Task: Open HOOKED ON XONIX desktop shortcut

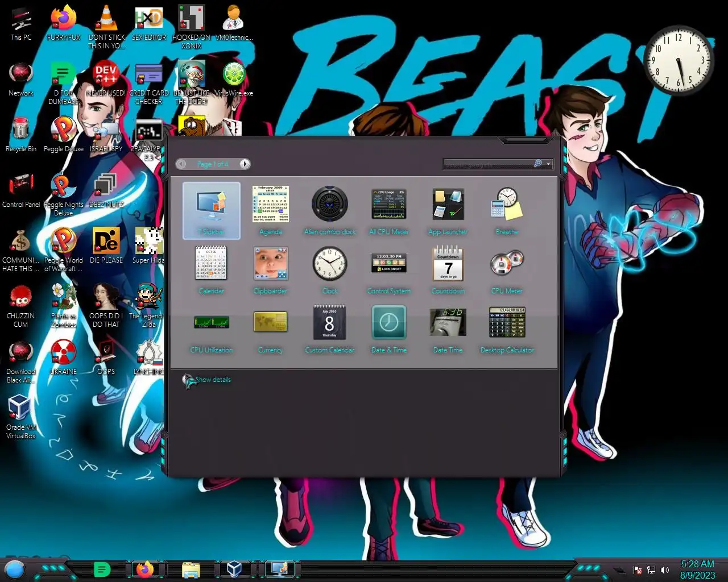Action: click(192, 26)
